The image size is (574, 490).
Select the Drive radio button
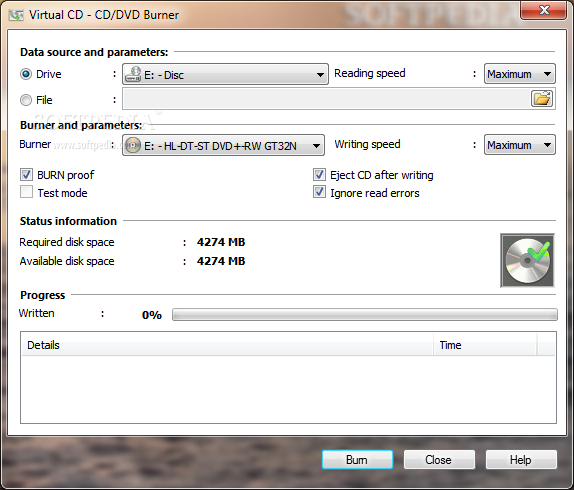26,74
